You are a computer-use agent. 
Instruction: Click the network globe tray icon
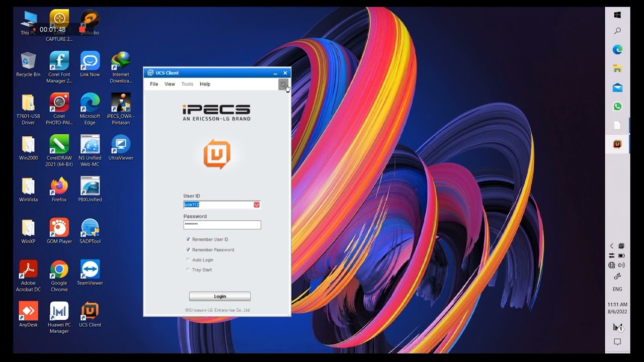pyautogui.click(x=612, y=265)
